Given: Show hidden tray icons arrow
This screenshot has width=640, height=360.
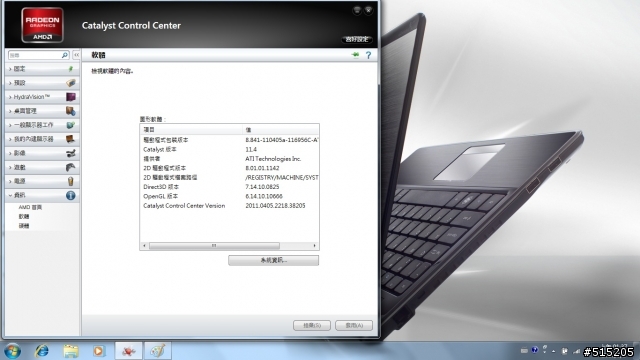Looking at the screenshot, I should tap(553, 351).
